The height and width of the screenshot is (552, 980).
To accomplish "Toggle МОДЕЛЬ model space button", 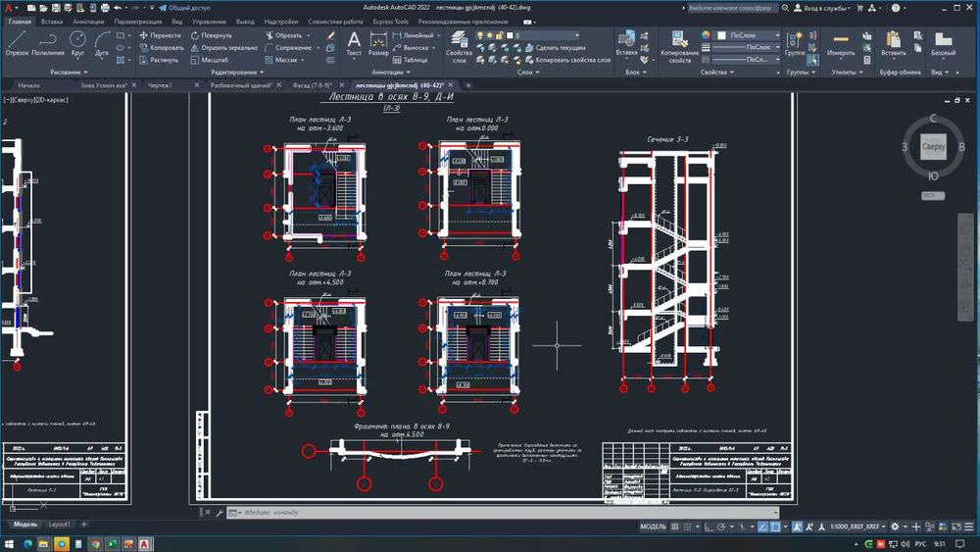I will pos(653,527).
